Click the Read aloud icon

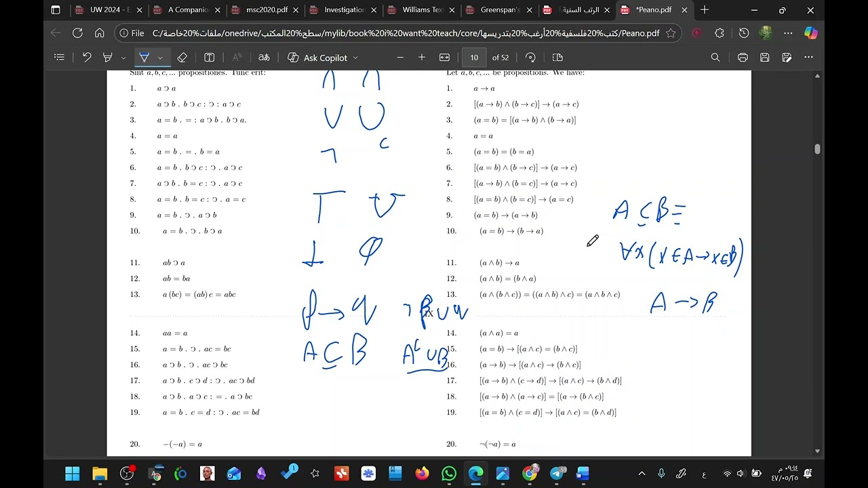(237, 58)
